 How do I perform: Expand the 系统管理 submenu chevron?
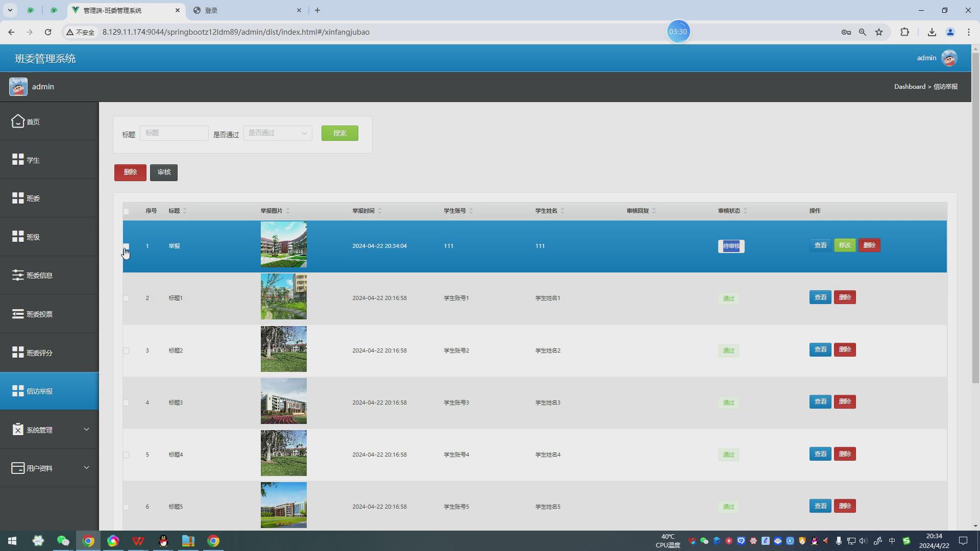tap(86, 430)
